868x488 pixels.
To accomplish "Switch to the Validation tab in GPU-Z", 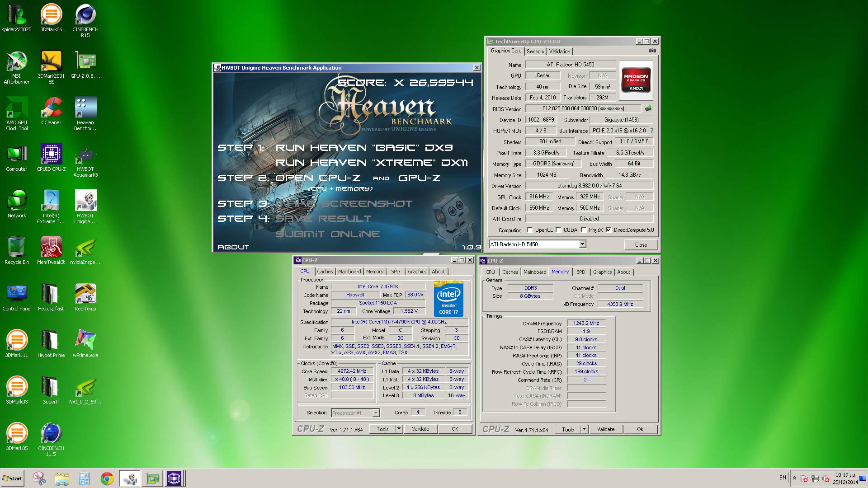I will coord(560,52).
